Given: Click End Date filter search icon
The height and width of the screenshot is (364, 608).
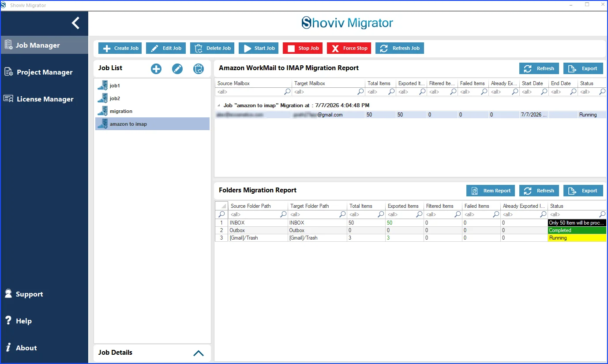Looking at the screenshot, I should point(573,92).
